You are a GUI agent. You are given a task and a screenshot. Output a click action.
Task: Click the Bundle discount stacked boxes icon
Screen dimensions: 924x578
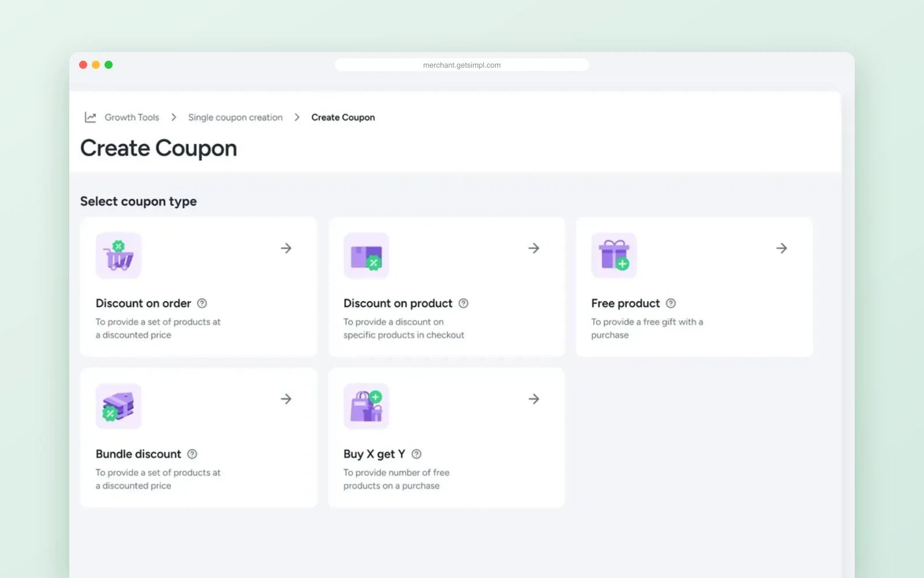[118, 406]
